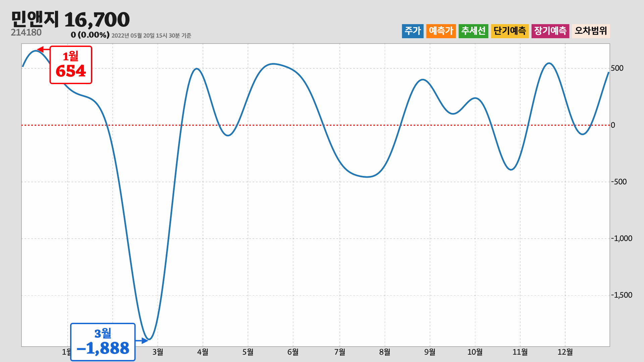Click the 6월 x-axis label

293,352
